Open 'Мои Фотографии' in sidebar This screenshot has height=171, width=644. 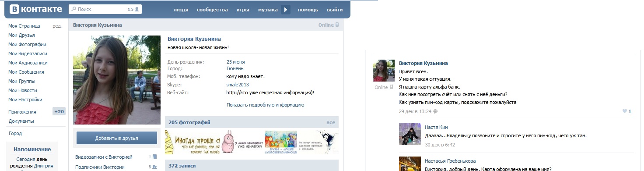27,44
